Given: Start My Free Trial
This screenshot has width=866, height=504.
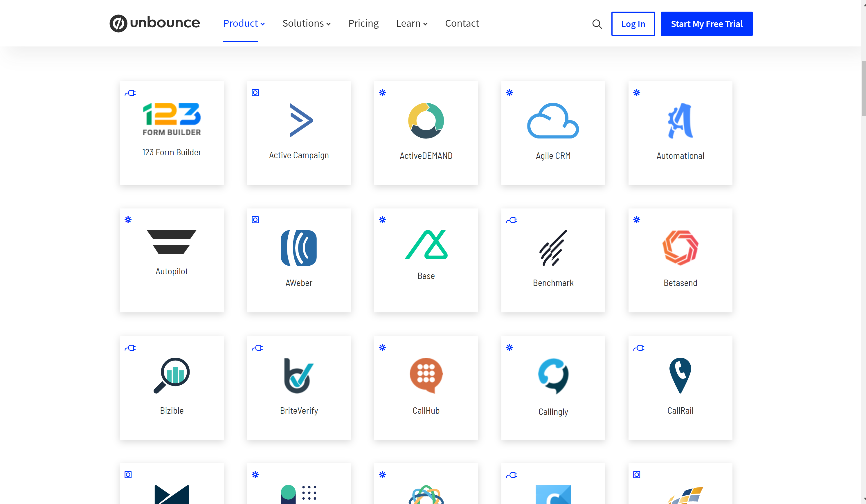Looking at the screenshot, I should (x=707, y=24).
